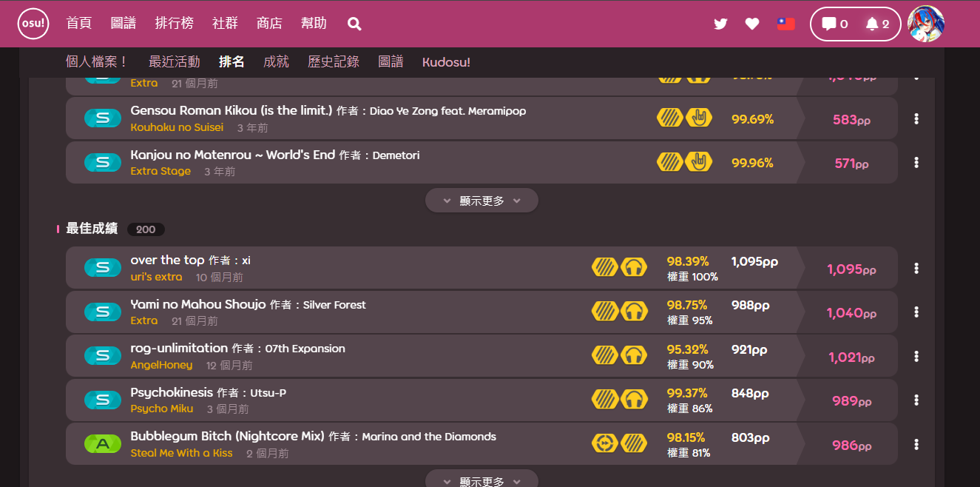
Task: Click the Hard Rock hand icon on Kanjou no Matenrou
Action: click(699, 162)
